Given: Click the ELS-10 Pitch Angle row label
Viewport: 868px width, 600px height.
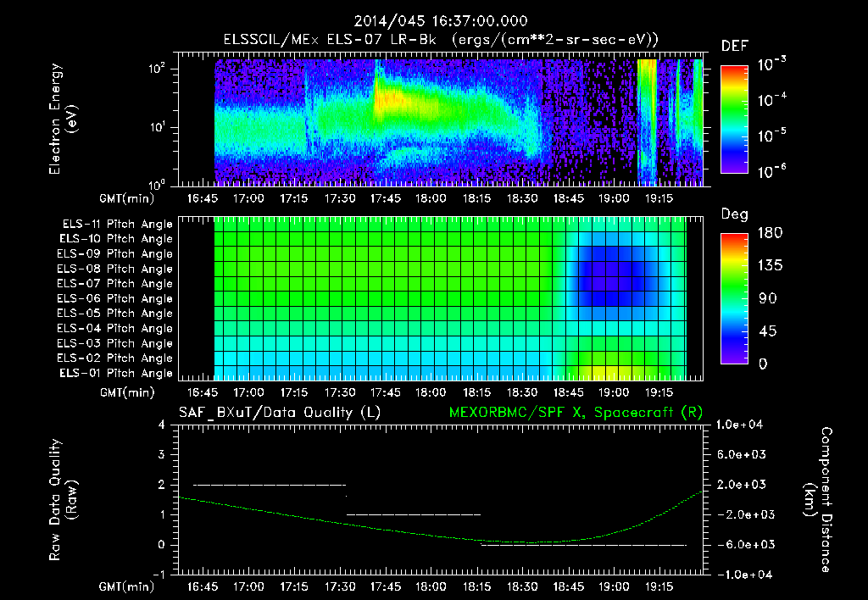Looking at the screenshot, I should click(x=116, y=239).
